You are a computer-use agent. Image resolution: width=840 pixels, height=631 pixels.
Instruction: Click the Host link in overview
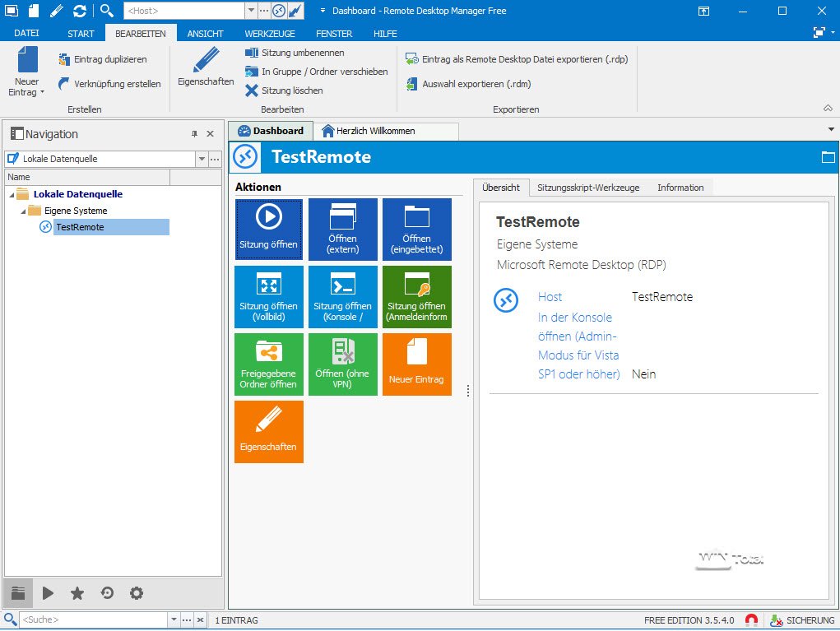tap(550, 297)
